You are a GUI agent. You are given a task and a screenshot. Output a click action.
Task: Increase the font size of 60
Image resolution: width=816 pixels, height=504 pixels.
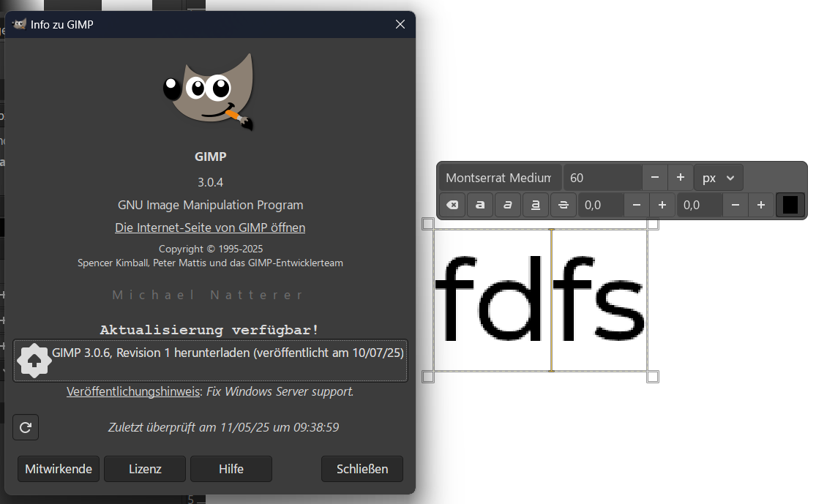tap(680, 178)
